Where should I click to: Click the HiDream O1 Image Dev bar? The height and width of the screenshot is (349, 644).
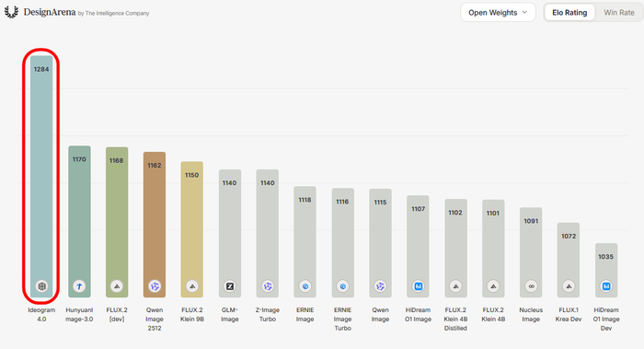tap(606, 271)
